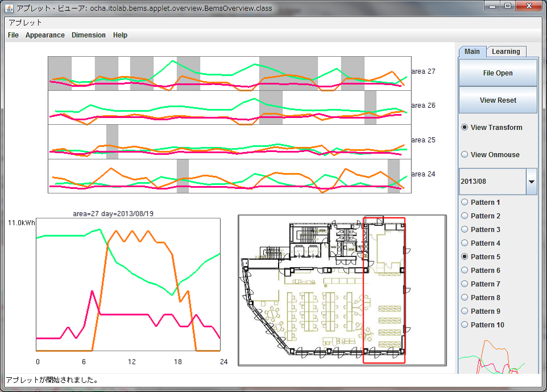Open the アプレット menu
547x392 pixels.
click(25, 23)
